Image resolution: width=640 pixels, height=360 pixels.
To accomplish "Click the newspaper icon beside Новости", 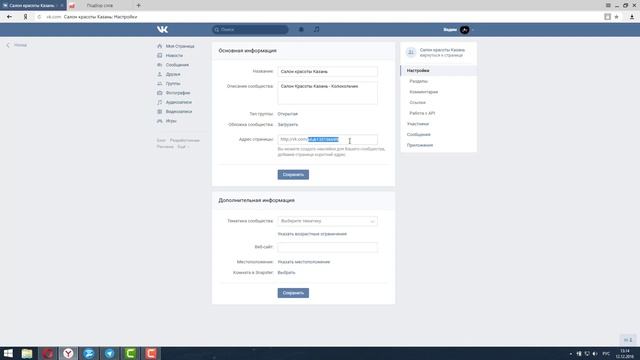I will click(x=160, y=56).
